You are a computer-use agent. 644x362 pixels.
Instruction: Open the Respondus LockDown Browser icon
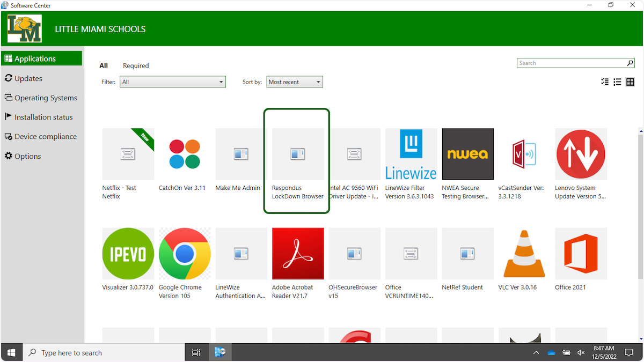pos(298,154)
